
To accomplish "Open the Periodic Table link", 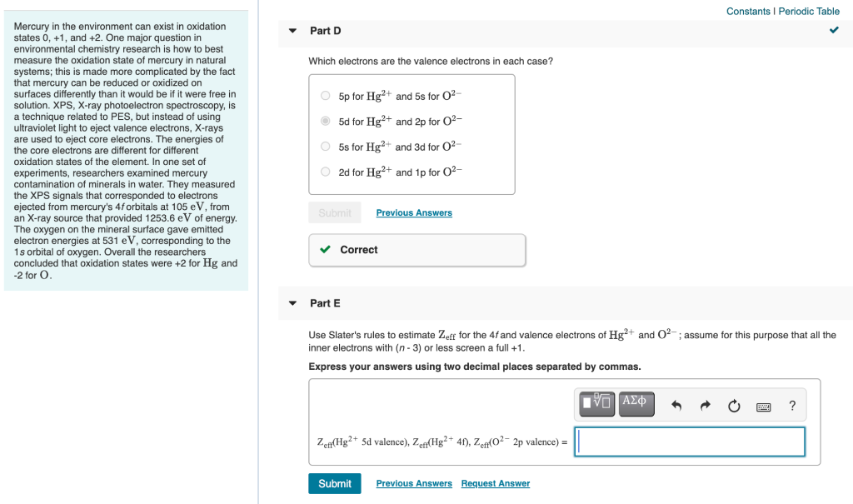I will [x=809, y=11].
